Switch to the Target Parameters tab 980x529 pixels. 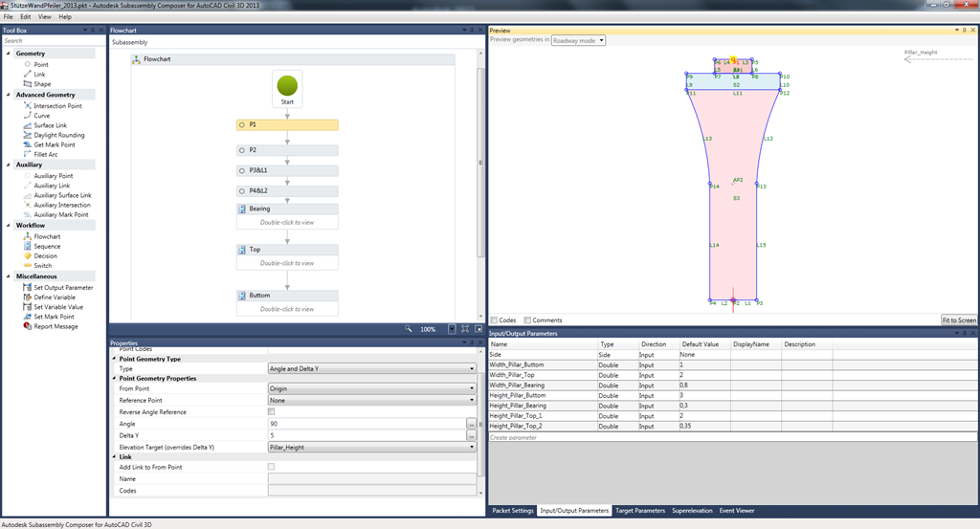pyautogui.click(x=639, y=511)
